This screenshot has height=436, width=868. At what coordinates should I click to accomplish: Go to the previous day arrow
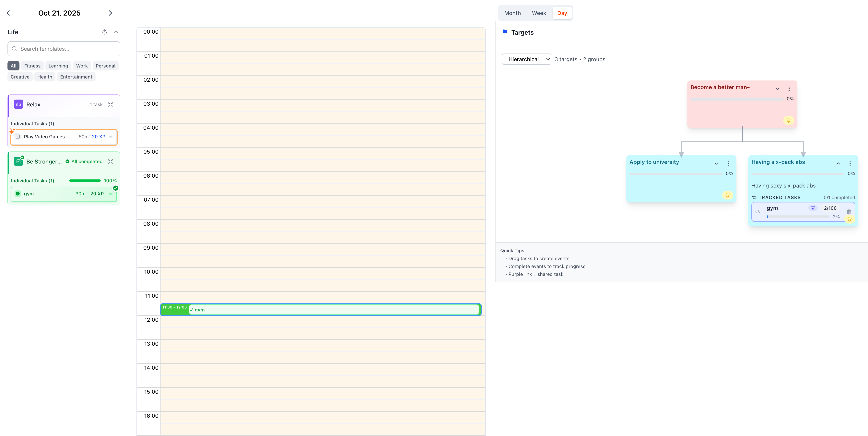(9, 13)
